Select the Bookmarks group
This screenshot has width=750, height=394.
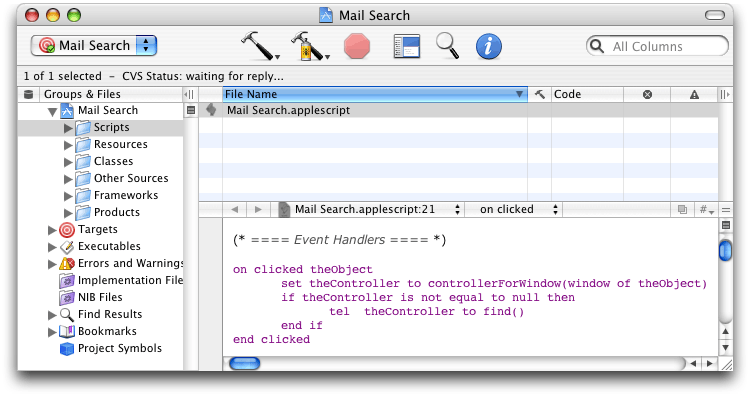100,331
